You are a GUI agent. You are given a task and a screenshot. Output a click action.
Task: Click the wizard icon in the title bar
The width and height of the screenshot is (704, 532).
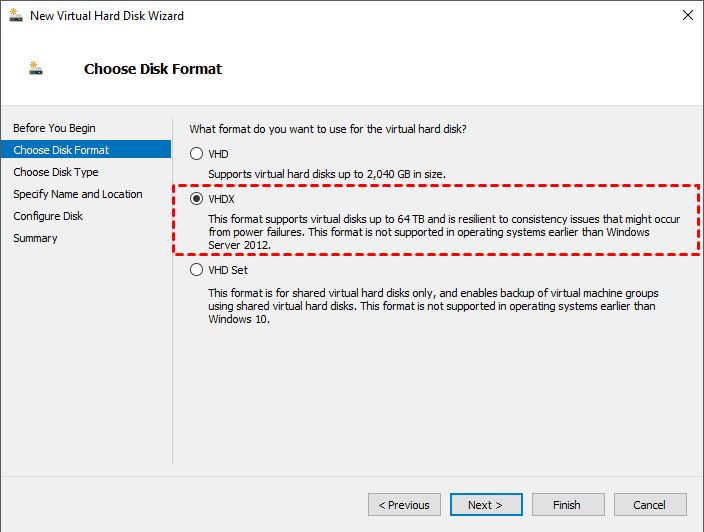click(16, 16)
